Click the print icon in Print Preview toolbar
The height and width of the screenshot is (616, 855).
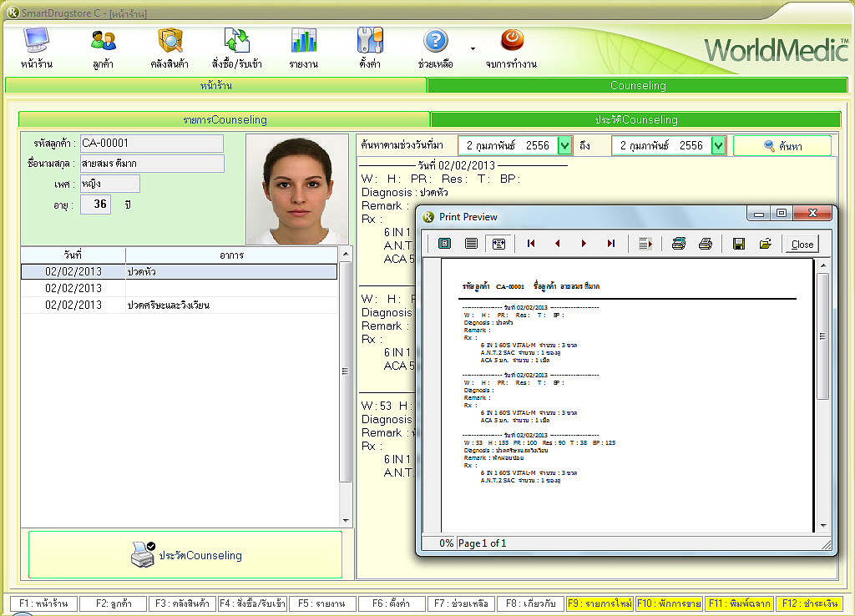[706, 244]
